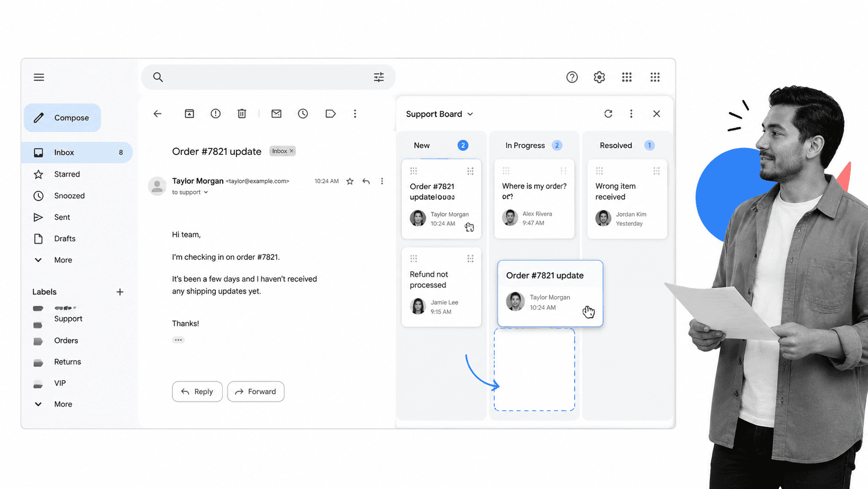Click right grip icon on 'Wrong item received' card

coord(656,171)
